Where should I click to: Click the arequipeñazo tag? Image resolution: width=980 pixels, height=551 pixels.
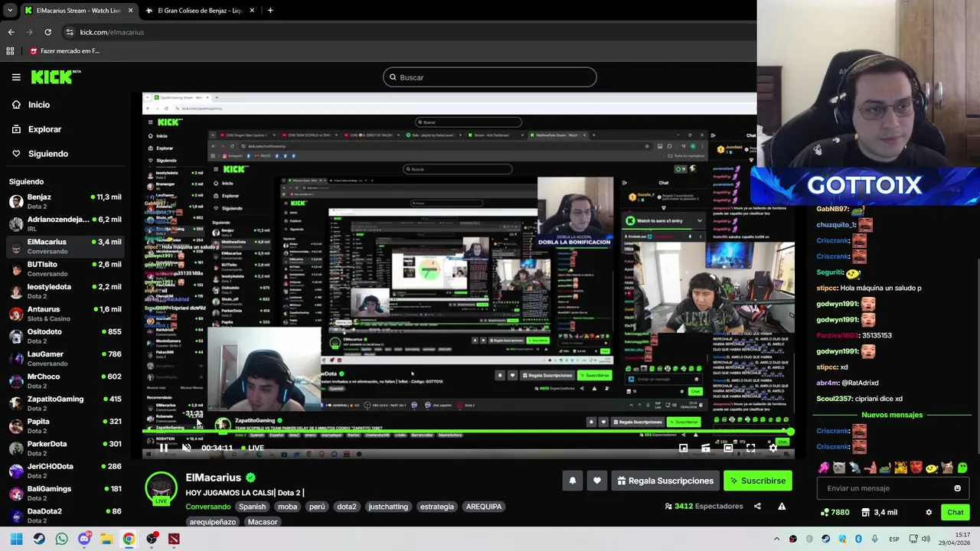213,522
